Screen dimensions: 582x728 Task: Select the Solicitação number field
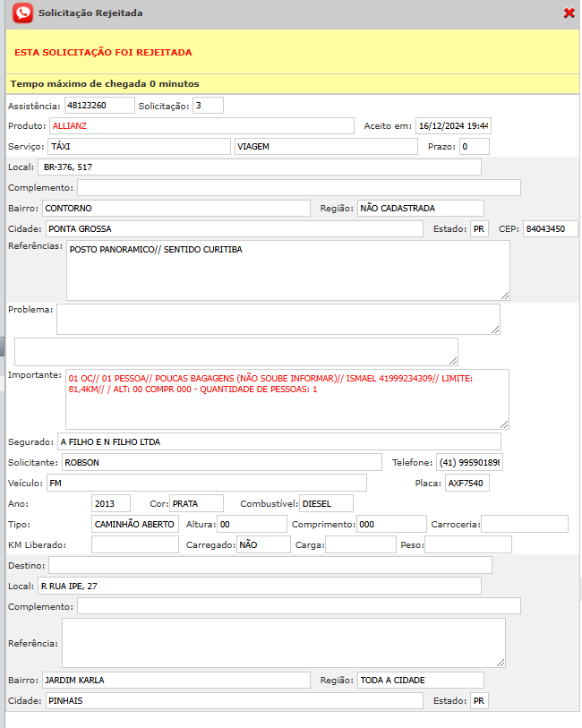pos(208,106)
